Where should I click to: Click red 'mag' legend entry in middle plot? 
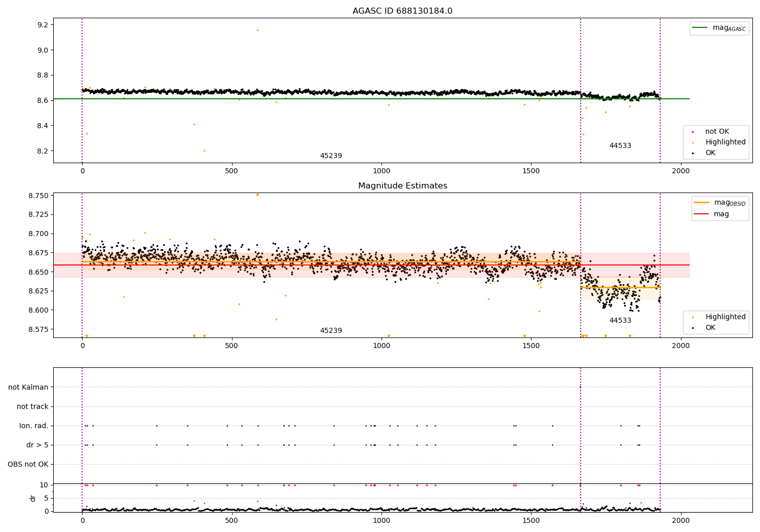point(721,214)
